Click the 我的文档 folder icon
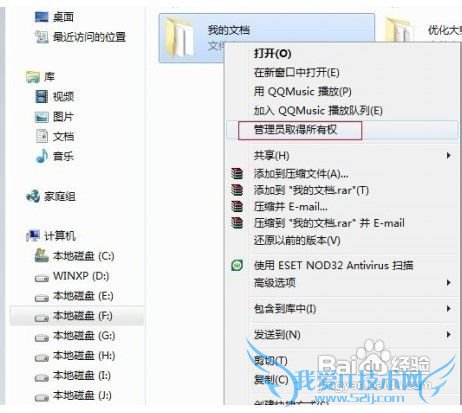The width and height of the screenshot is (462, 413). tap(180, 38)
